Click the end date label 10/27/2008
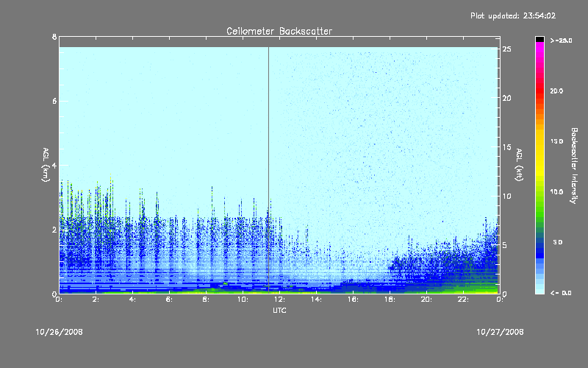Viewport: 588px width, 368px height. click(x=500, y=332)
